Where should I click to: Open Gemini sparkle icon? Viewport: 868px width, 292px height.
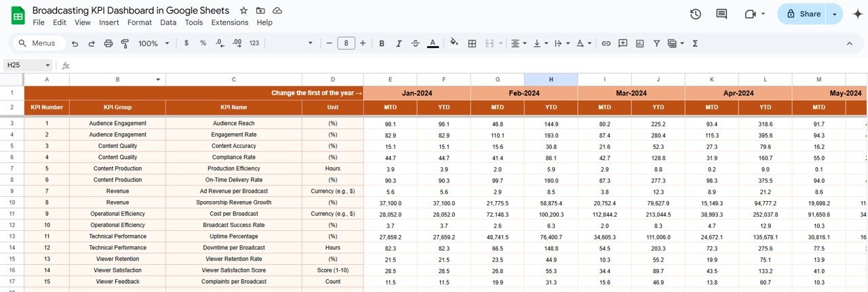coord(857,14)
